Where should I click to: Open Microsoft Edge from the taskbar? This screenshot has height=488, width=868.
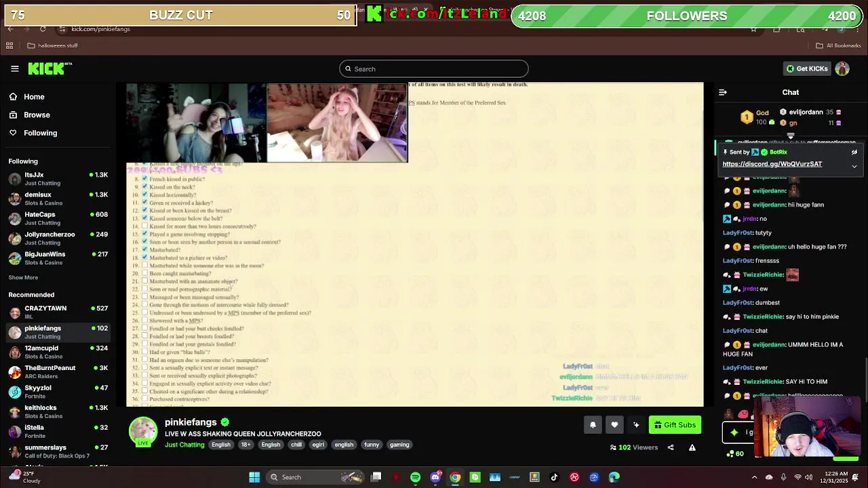tap(614, 477)
